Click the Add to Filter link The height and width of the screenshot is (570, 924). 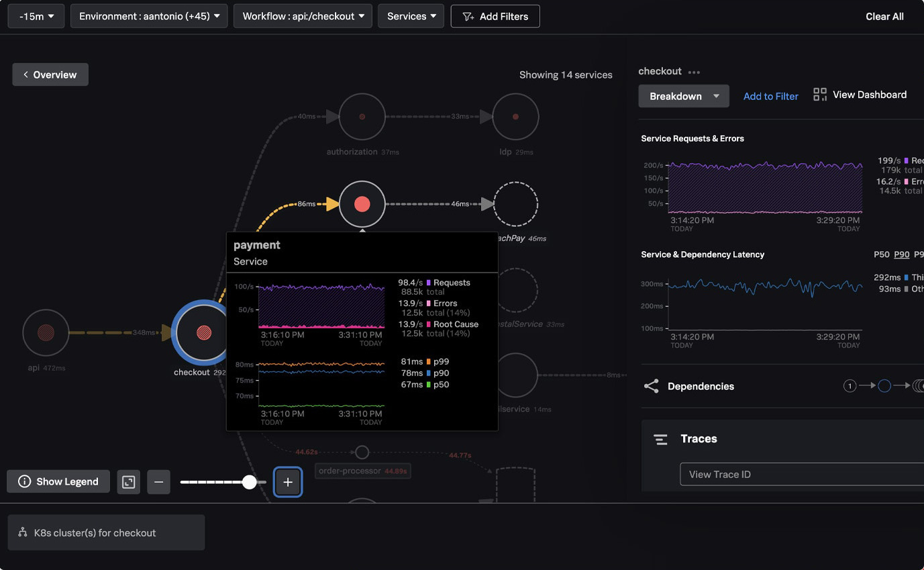(770, 96)
